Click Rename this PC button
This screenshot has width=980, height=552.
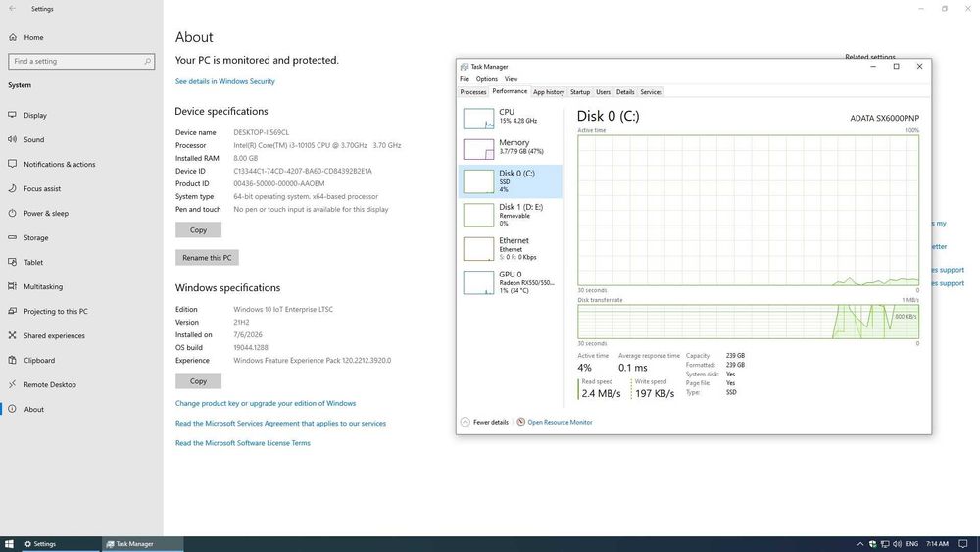[207, 258]
